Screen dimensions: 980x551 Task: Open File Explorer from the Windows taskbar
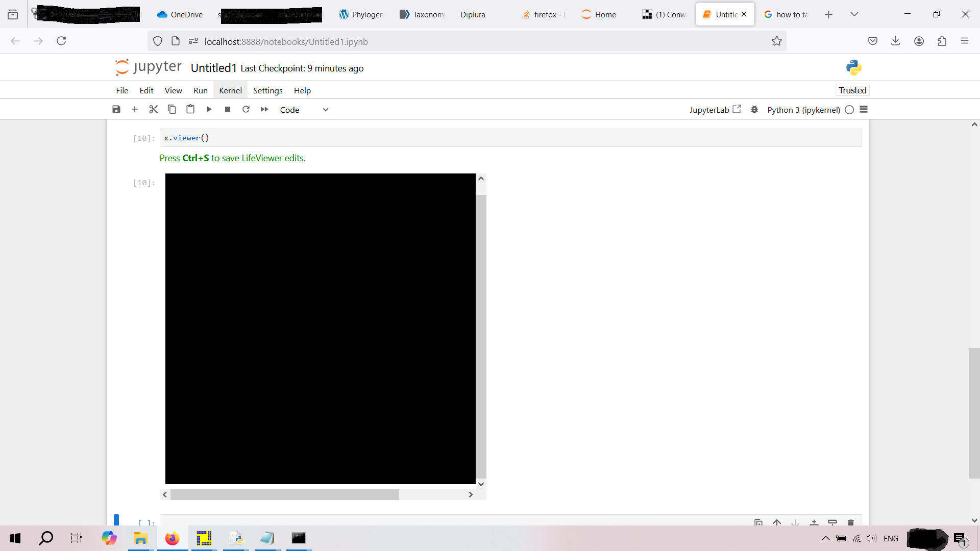point(140,538)
